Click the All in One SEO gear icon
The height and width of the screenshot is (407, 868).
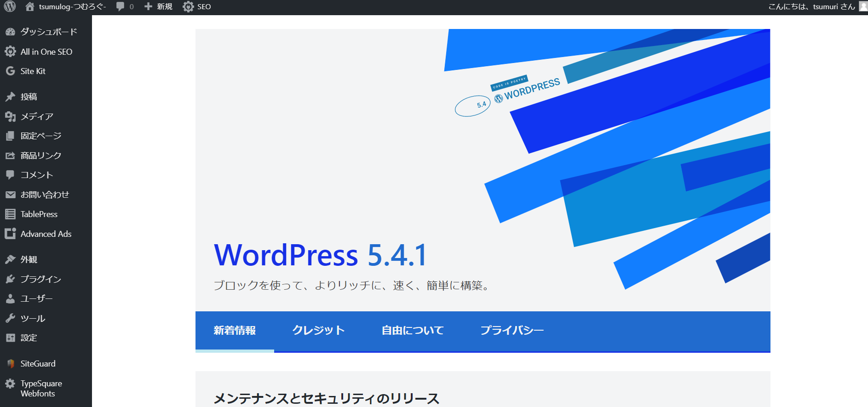[10, 52]
